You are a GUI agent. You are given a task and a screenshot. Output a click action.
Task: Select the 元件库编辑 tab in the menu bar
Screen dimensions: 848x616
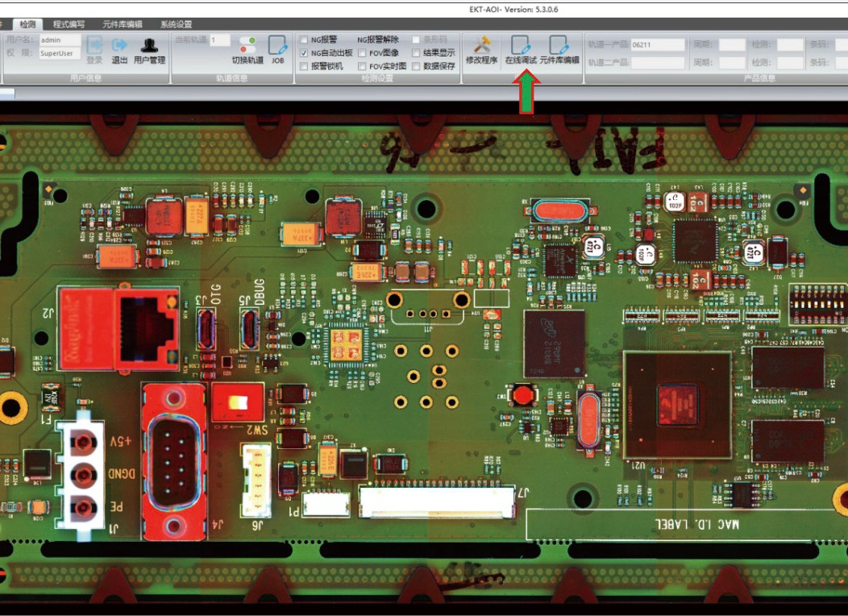(x=123, y=24)
